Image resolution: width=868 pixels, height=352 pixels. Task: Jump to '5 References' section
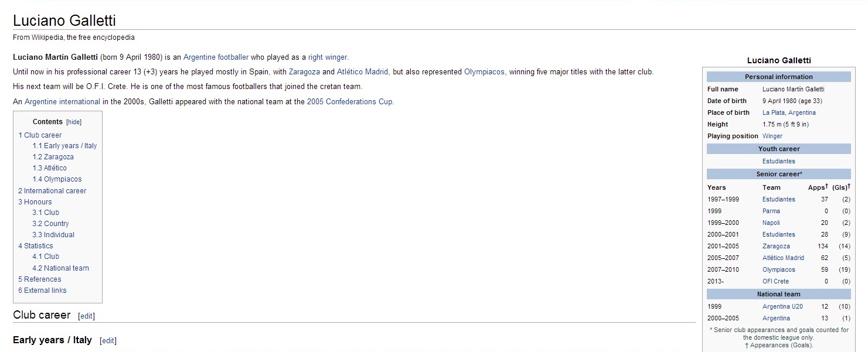click(x=39, y=279)
